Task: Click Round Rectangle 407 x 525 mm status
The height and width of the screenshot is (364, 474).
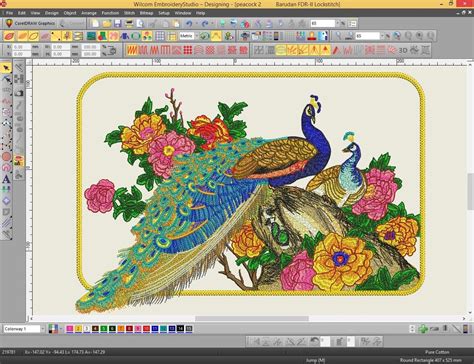Action: [x=431, y=360]
